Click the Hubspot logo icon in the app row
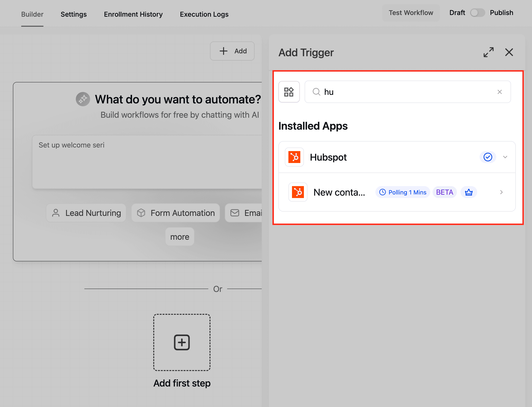532x407 pixels. pyautogui.click(x=294, y=157)
